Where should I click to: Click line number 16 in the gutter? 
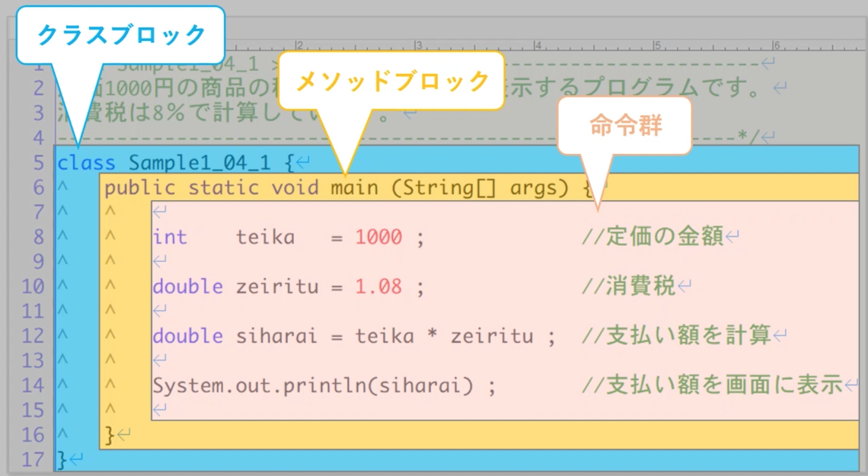point(33,435)
